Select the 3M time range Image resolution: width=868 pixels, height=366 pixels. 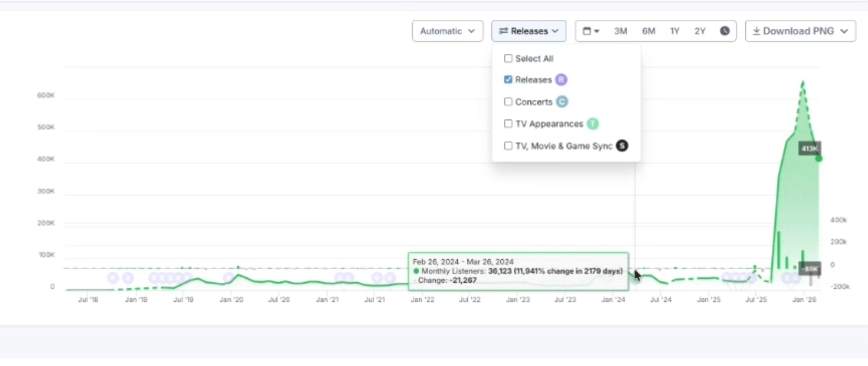click(x=620, y=31)
